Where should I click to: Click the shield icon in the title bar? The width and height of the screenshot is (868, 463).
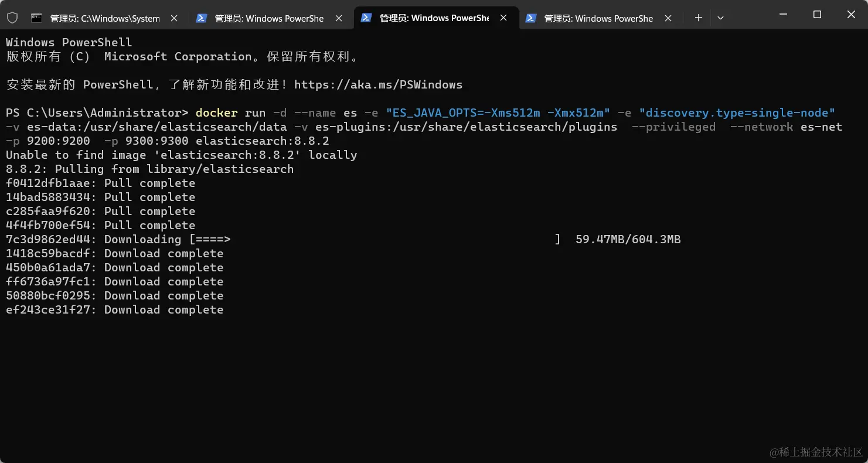click(x=12, y=18)
